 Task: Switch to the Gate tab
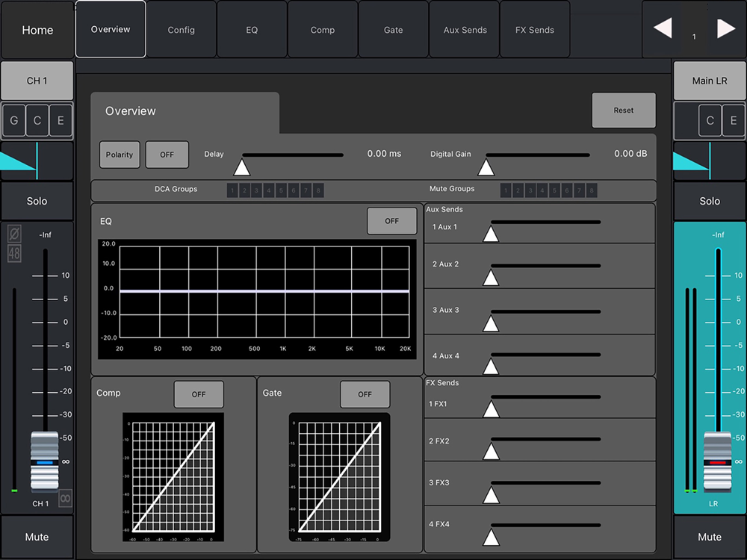pyautogui.click(x=393, y=30)
